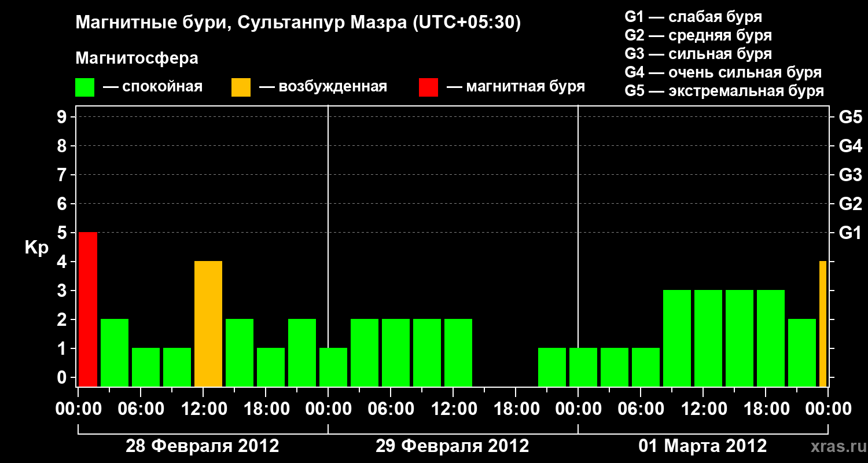The height and width of the screenshot is (463, 868).
Task: Click the 'G3 — сильная буря' legend line
Action: (698, 54)
